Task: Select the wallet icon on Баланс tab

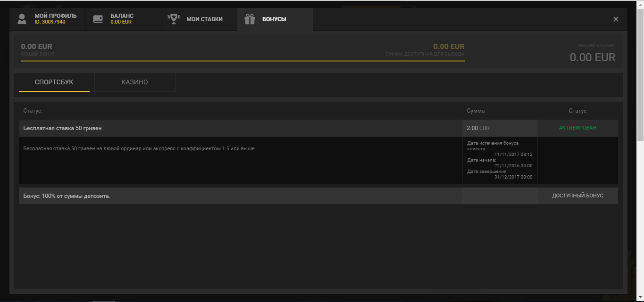Action: [98, 19]
